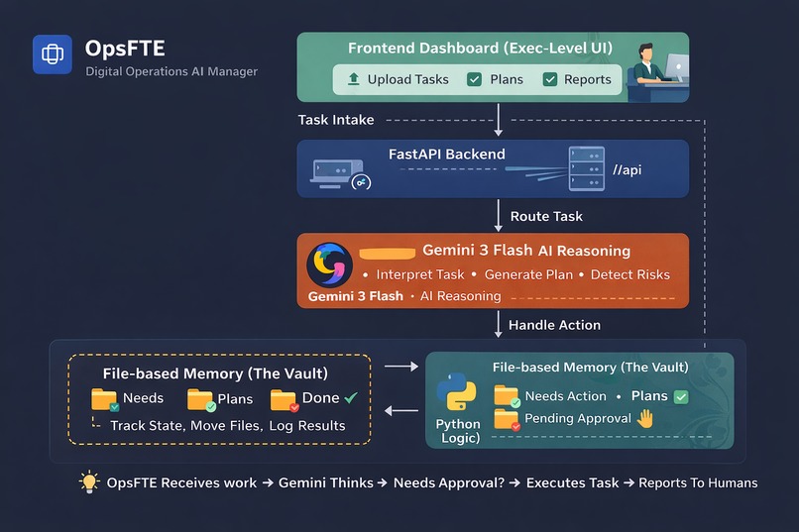The width and height of the screenshot is (799, 532).
Task: Click the lower Gemini 3 Flash bold text
Action: 356,296
